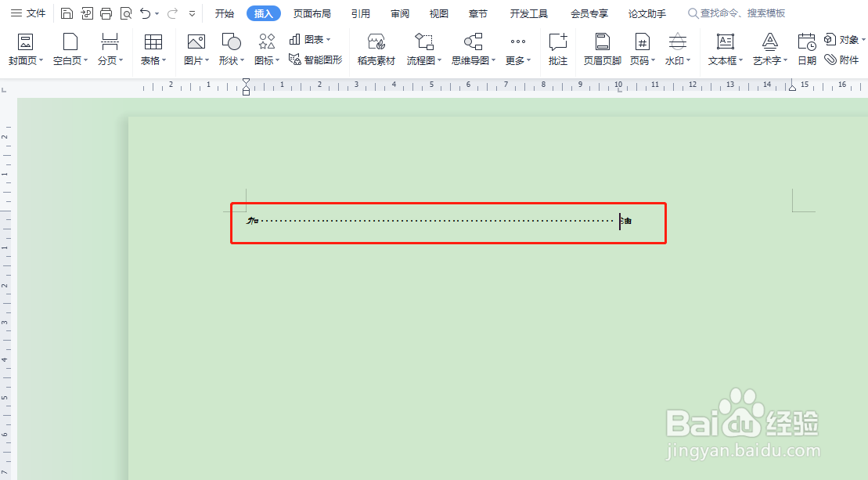
Task: Click the 页码 page number icon
Action: 642,42
